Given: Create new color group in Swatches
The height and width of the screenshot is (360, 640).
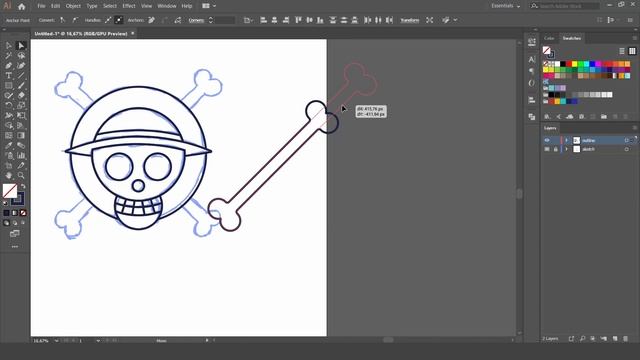Looking at the screenshot, I should 604,117.
